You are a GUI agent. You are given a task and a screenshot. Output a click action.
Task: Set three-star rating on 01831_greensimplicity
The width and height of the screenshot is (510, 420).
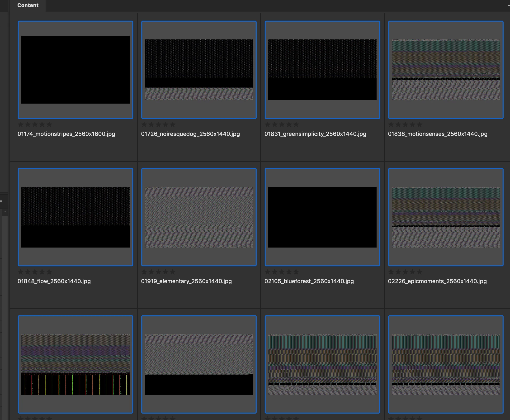click(x=282, y=124)
